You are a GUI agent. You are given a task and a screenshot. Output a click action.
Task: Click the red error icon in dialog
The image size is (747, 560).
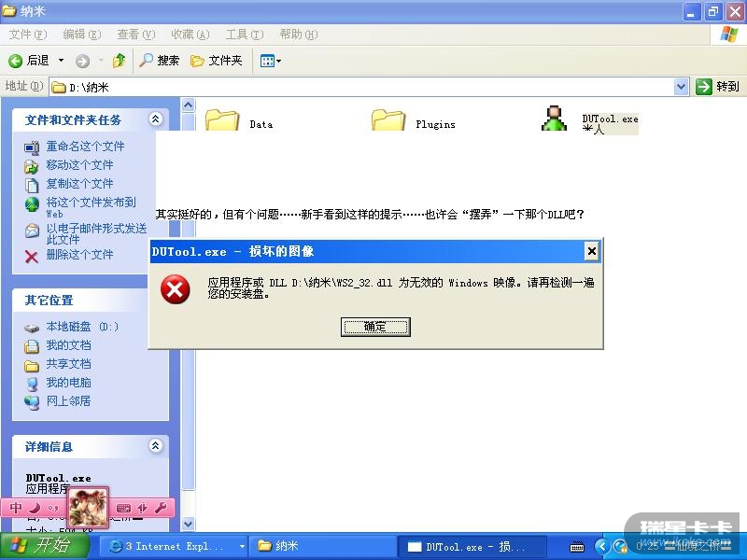pyautogui.click(x=176, y=289)
